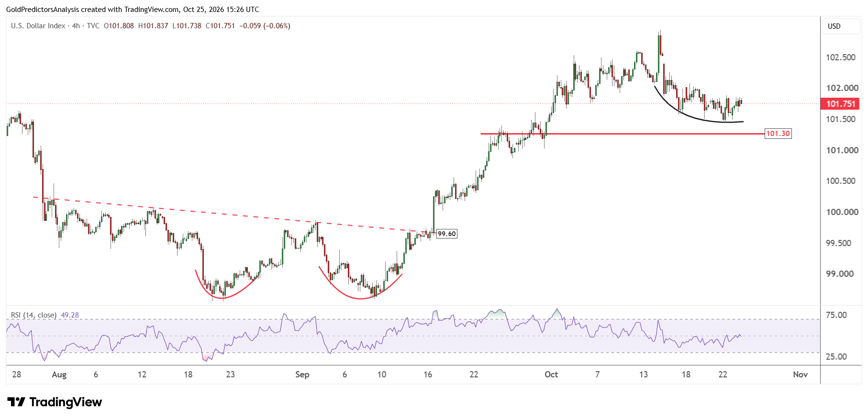
Task: Click the TVC exchange label in header
Action: [x=93, y=26]
